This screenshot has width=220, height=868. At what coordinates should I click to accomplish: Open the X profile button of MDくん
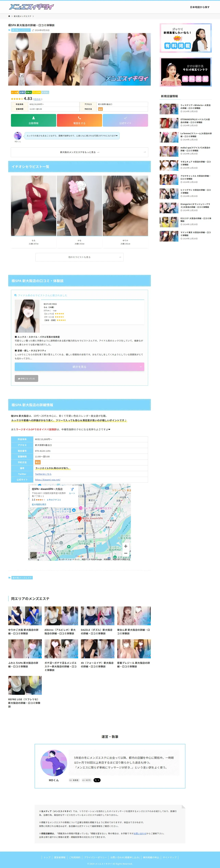[97, 780]
